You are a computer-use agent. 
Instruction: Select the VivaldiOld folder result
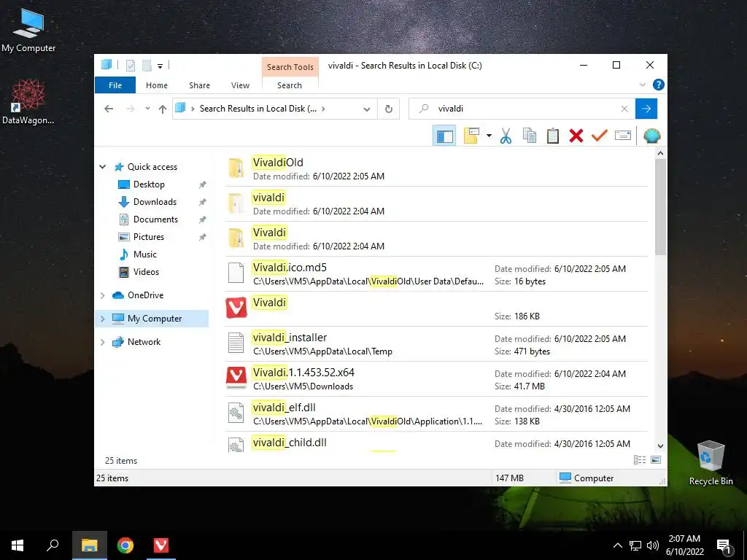436,168
